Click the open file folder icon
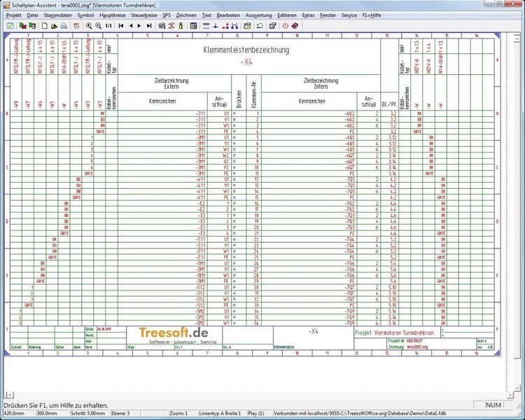525x420 pixels. tap(54, 25)
